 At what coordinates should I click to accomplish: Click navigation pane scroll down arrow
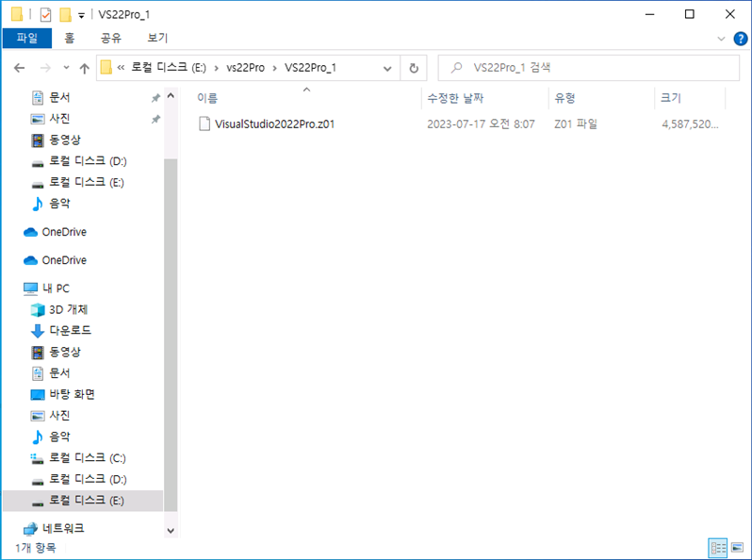click(171, 531)
